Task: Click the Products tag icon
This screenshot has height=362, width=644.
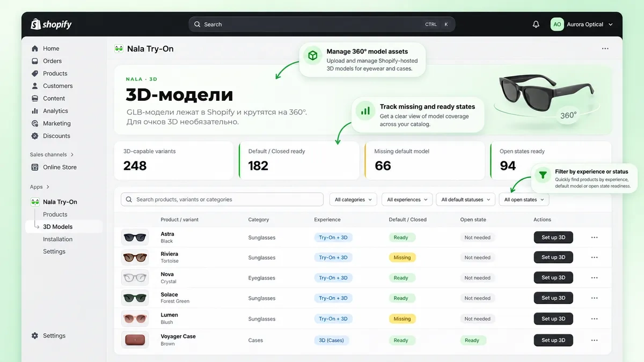Action: pos(35,73)
